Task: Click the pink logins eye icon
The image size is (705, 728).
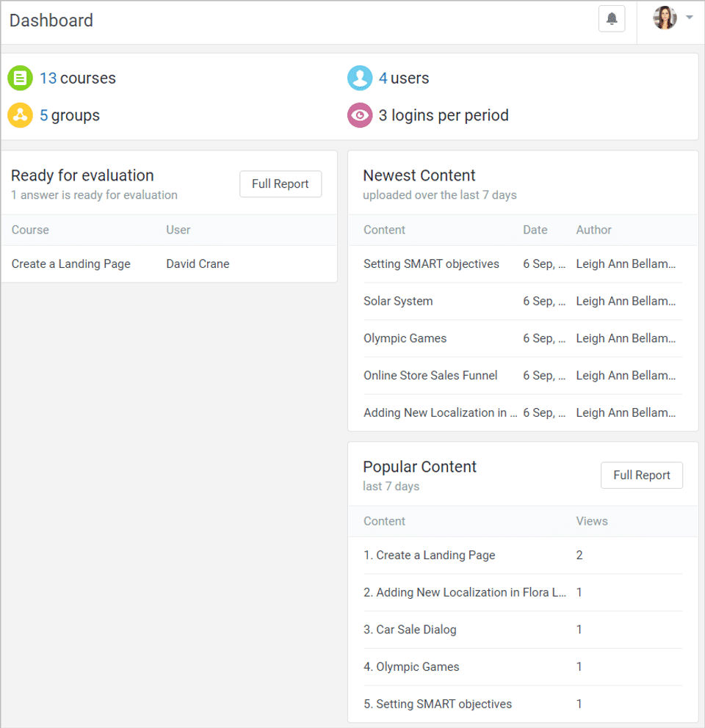Action: (x=360, y=115)
